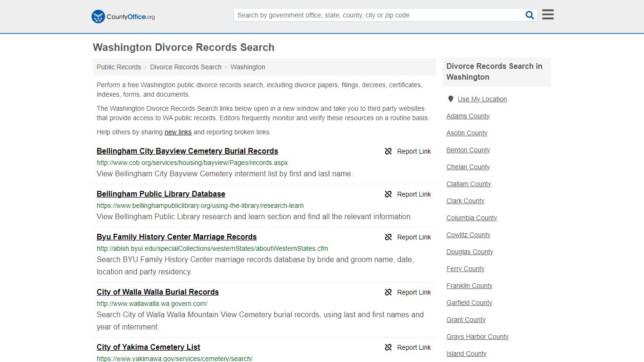Select Island County
The image size is (644, 362).
point(467,354)
